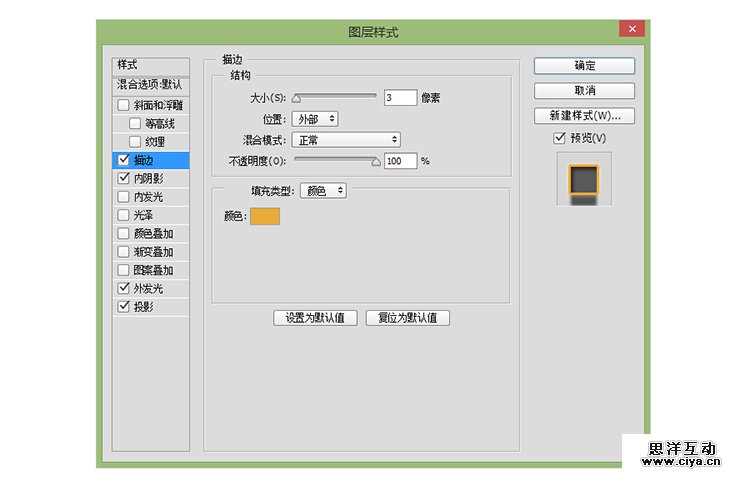Enable the 斜面和浮雕 checkbox

pyautogui.click(x=124, y=105)
